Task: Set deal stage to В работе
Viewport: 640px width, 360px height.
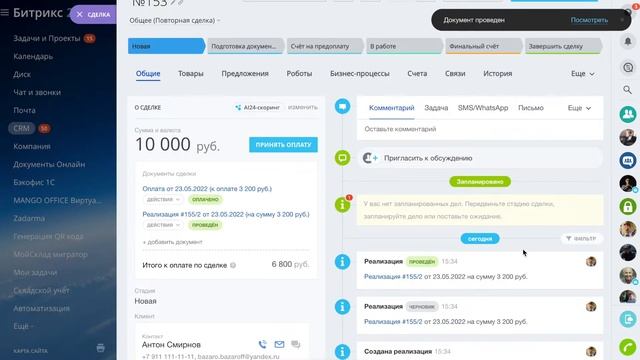Action: click(403, 46)
